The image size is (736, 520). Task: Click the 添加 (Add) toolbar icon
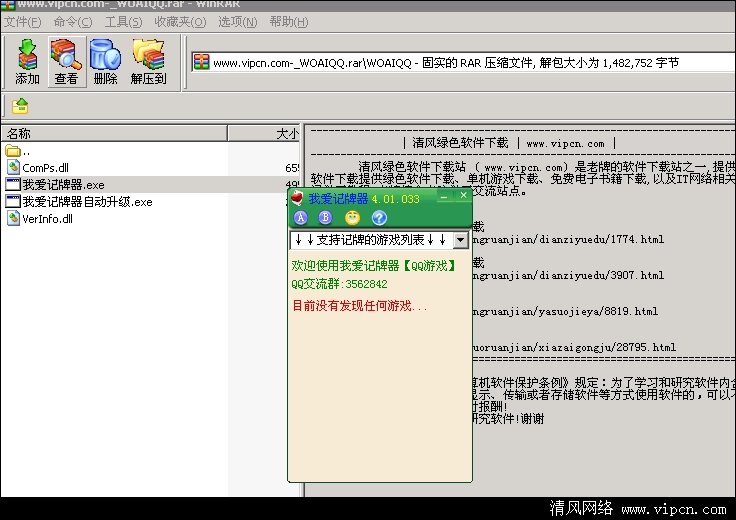point(27,61)
